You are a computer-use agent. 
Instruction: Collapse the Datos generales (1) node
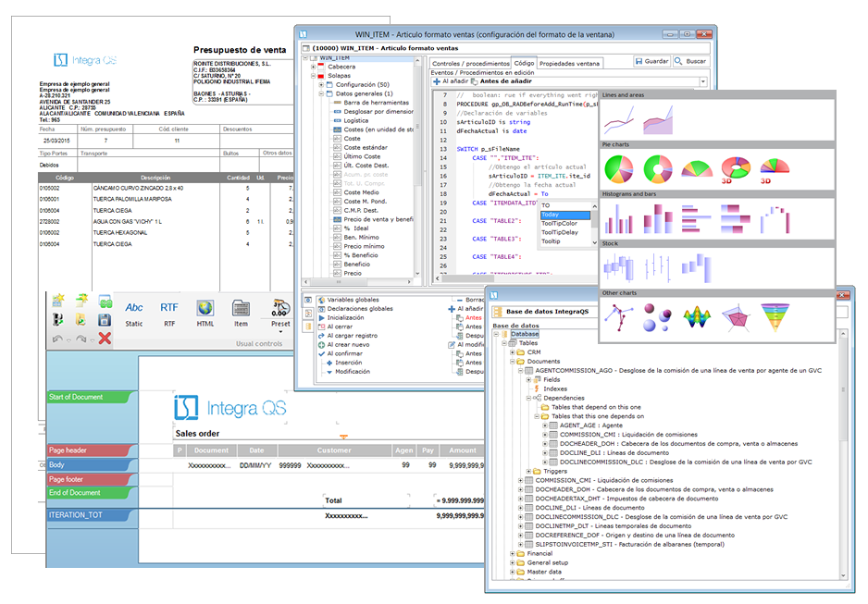321,94
